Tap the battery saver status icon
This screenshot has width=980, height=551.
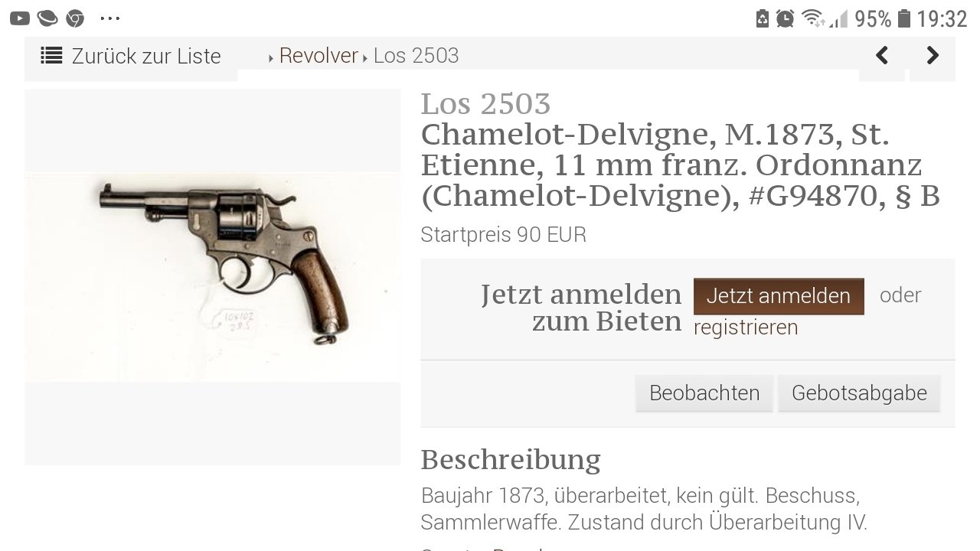pos(762,18)
